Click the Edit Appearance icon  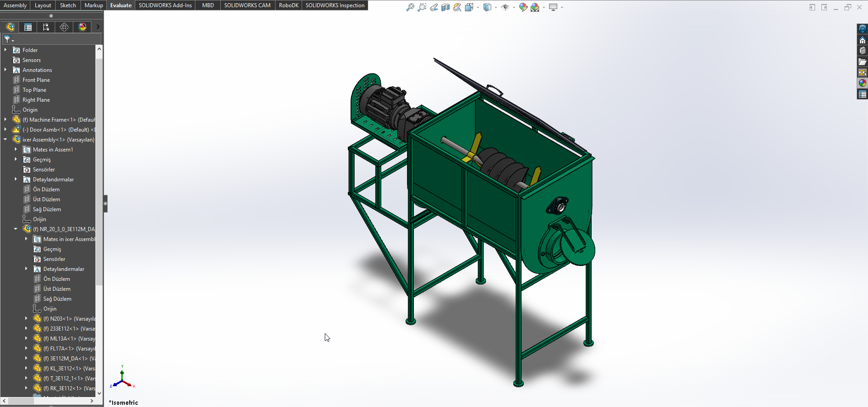[523, 7]
